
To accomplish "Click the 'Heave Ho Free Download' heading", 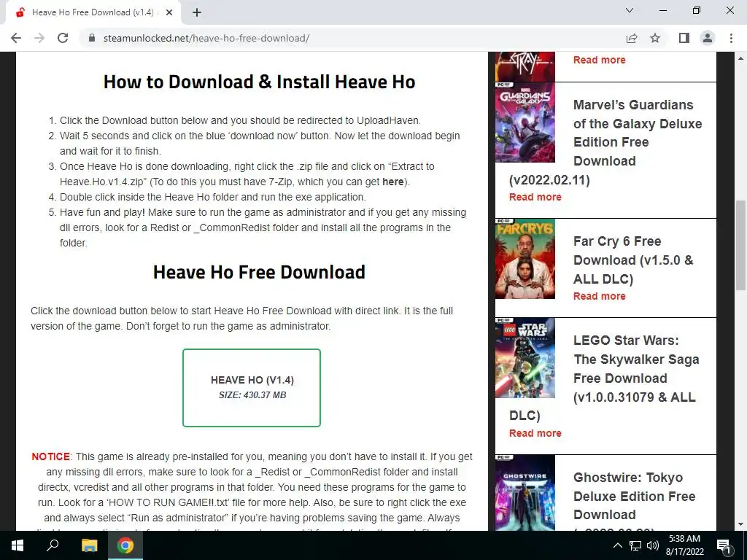I will (259, 272).
